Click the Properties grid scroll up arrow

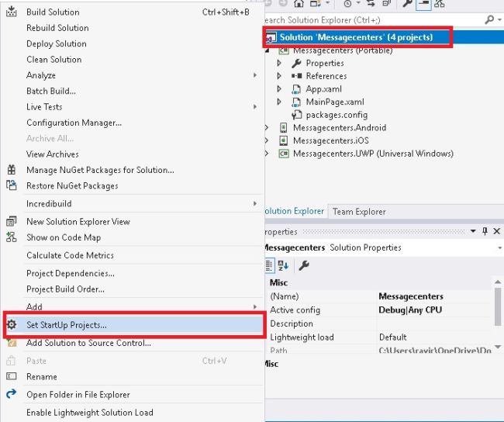coord(498,282)
